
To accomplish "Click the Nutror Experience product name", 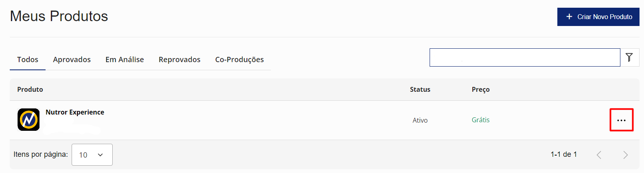I will click(x=75, y=112).
